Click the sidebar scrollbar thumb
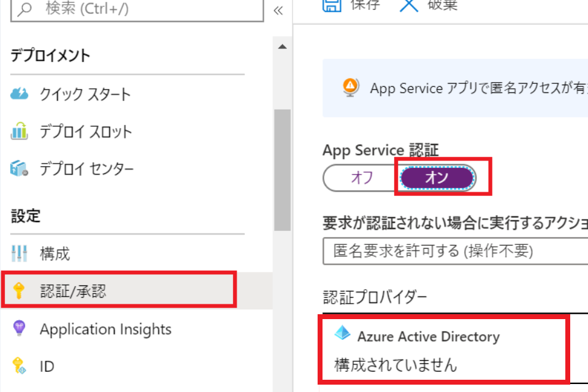Screen dimensions: 588x392 tap(283, 170)
